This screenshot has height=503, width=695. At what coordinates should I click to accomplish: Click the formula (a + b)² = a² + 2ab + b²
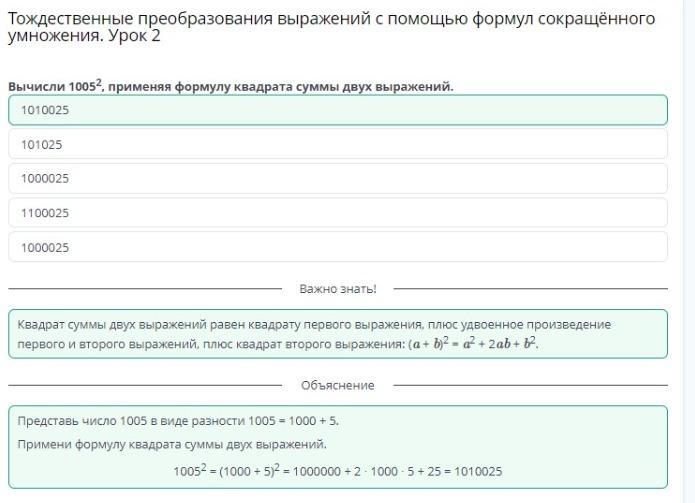[473, 343]
